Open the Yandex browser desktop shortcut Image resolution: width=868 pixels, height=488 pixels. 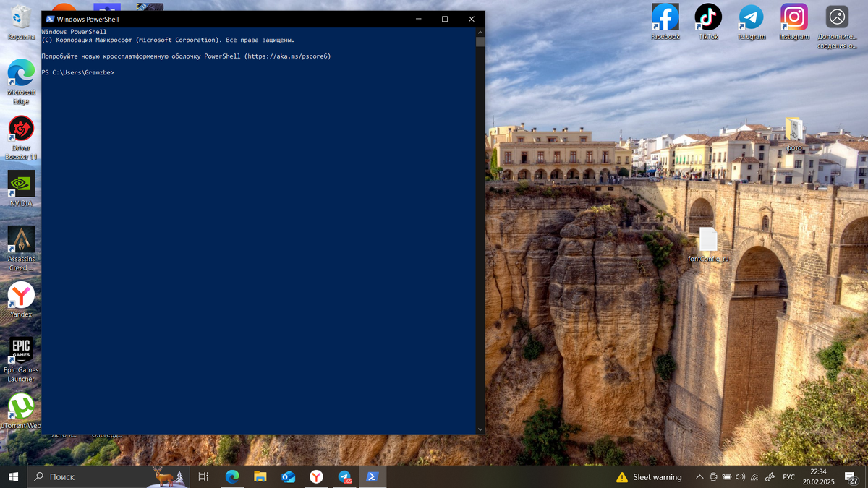point(21,300)
